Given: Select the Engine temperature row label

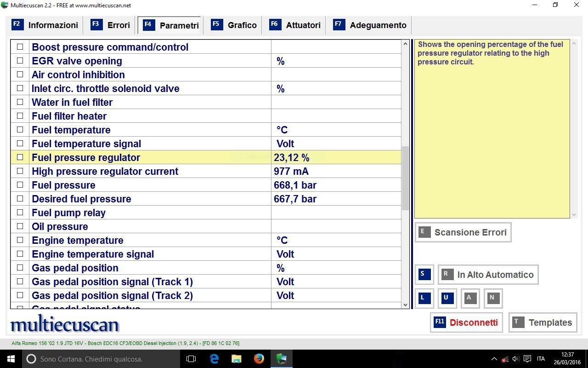Looking at the screenshot, I should [78, 240].
